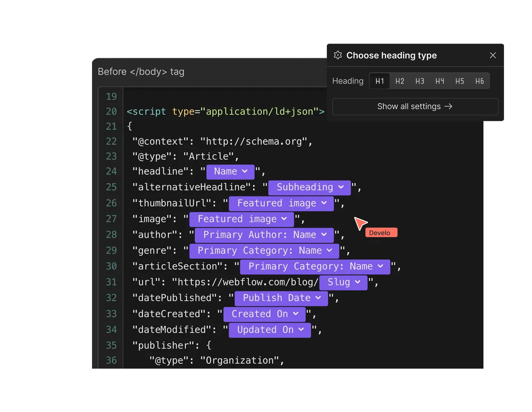
Task: Close the Choose heading type panel
Action: (493, 55)
